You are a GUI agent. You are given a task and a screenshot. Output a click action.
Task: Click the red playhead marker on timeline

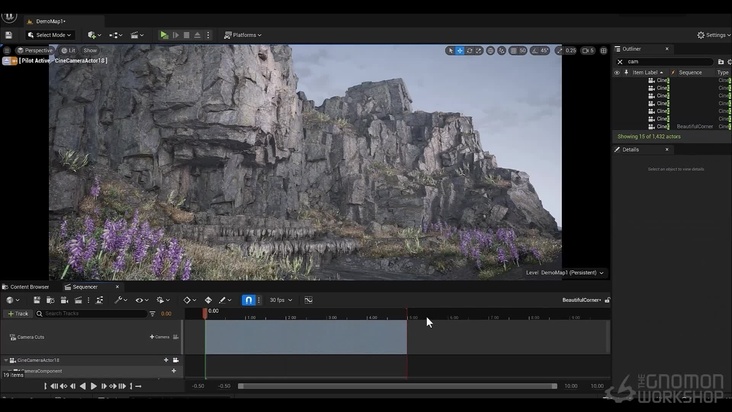click(x=205, y=312)
